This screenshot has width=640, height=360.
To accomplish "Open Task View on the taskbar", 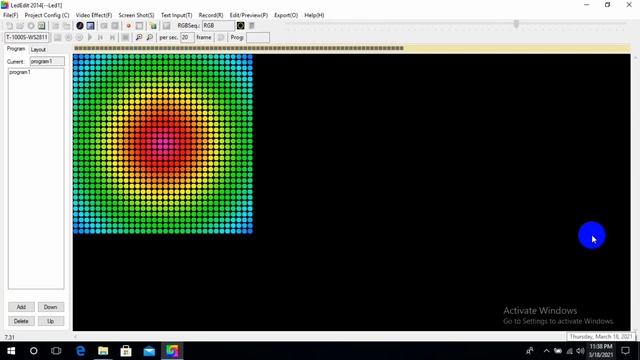I will pos(56,351).
